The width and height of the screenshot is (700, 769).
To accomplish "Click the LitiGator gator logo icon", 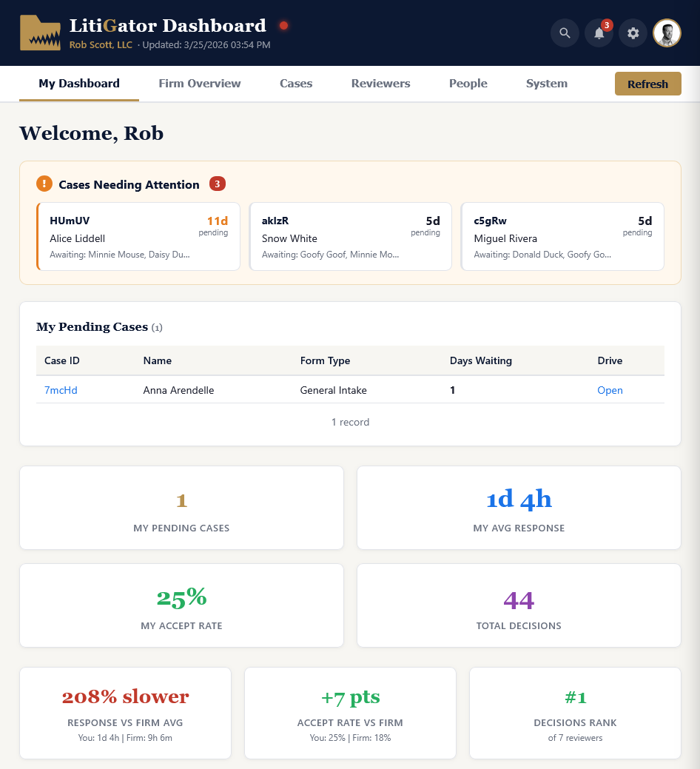I will coord(40,32).
